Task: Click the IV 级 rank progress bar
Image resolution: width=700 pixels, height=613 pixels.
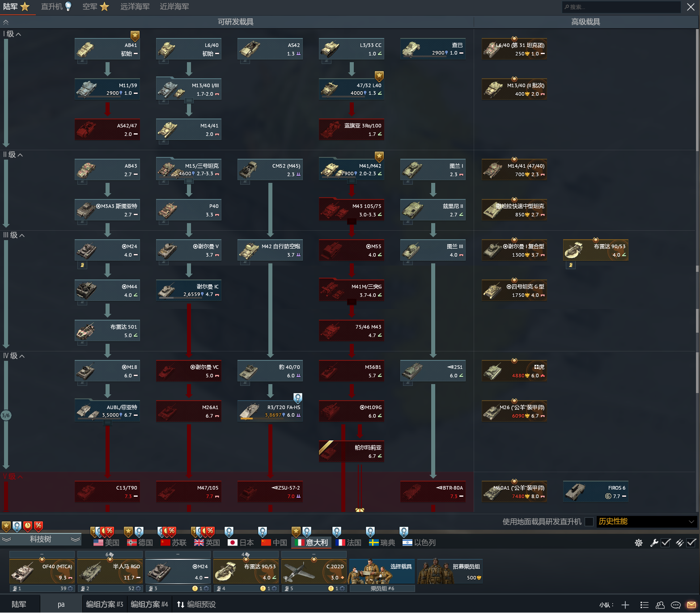Action: (x=6, y=415)
